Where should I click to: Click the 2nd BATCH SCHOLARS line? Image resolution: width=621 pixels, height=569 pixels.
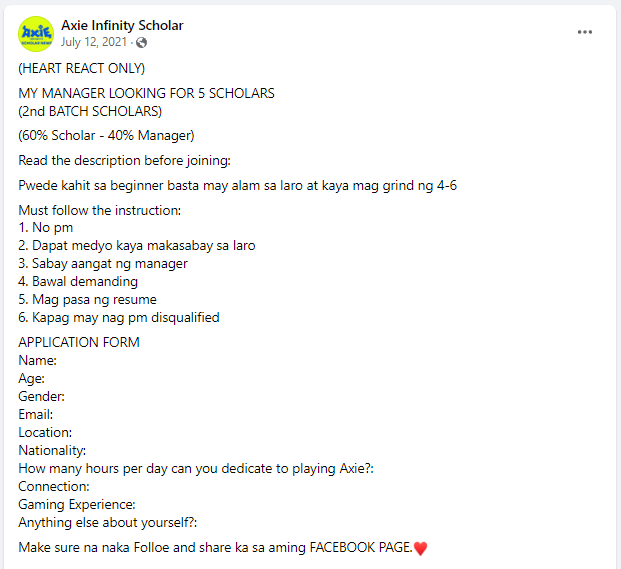[x=90, y=111]
